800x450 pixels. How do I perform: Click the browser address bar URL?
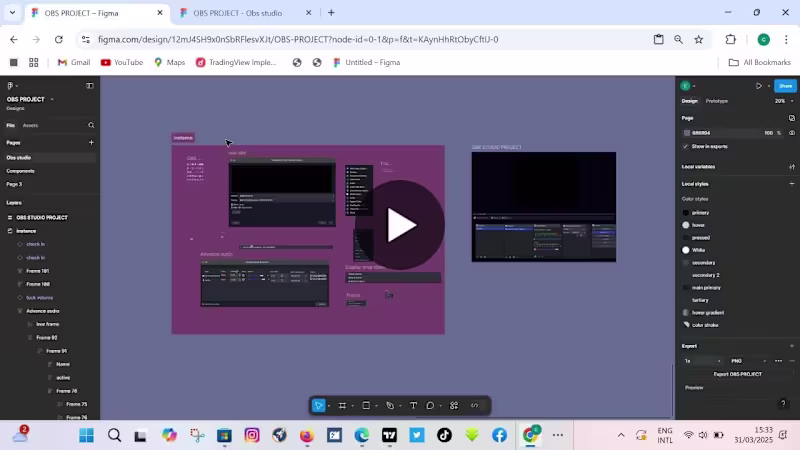tap(298, 39)
